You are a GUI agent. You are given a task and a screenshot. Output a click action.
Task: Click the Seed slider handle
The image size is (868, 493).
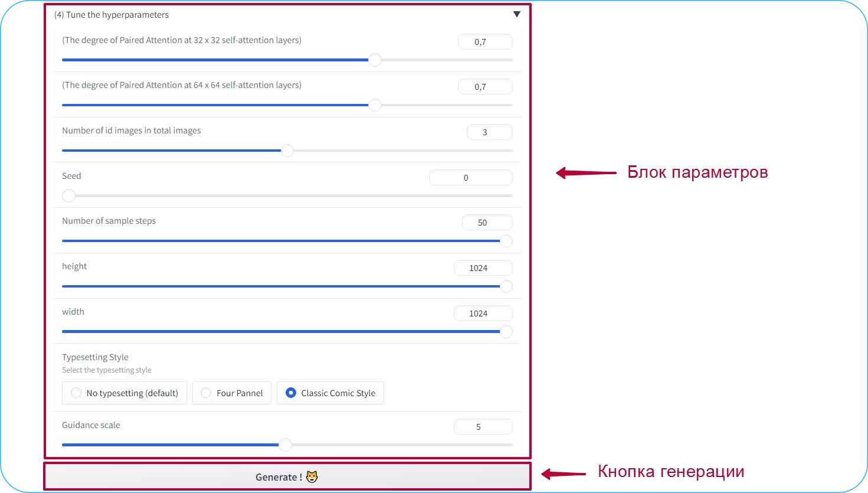(x=69, y=195)
